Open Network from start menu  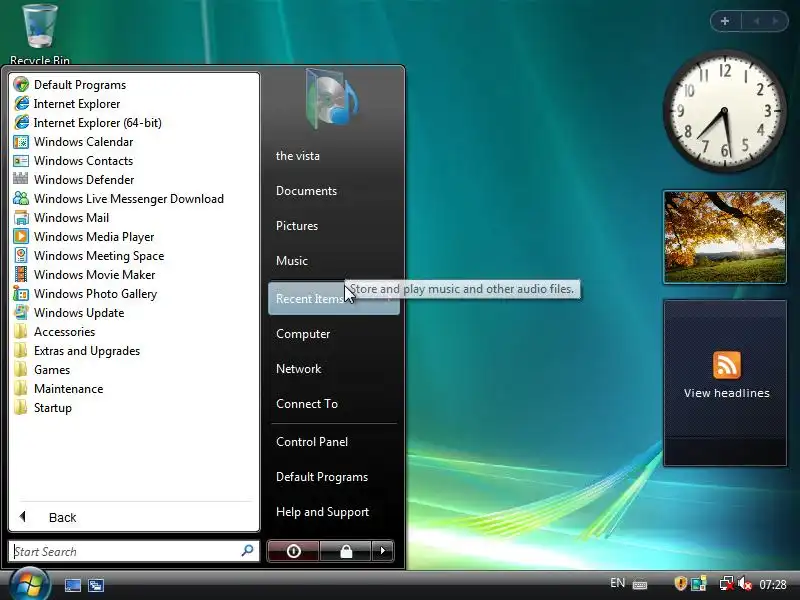click(334, 369)
